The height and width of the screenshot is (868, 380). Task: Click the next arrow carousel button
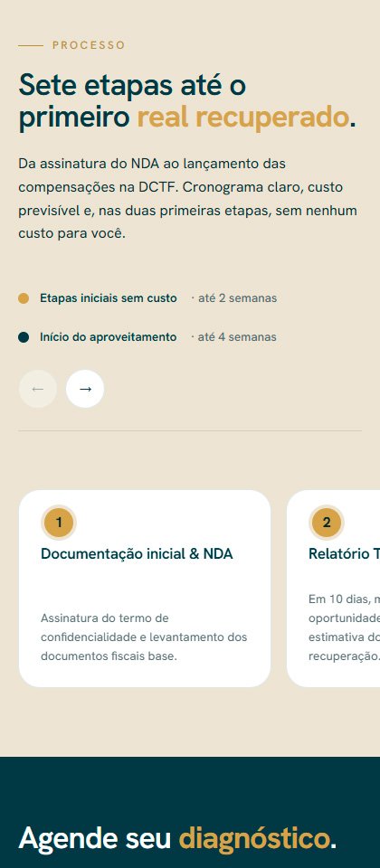85,389
